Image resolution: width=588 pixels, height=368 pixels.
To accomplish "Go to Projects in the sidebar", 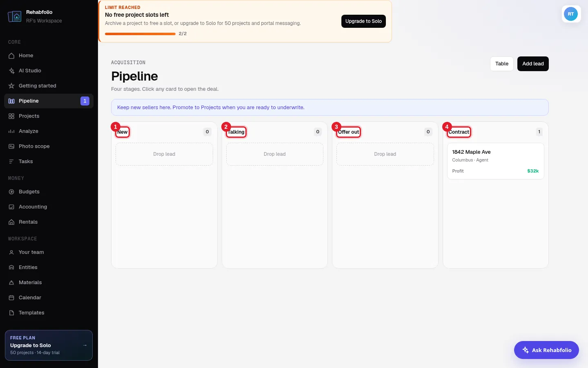I will pyautogui.click(x=49, y=116).
